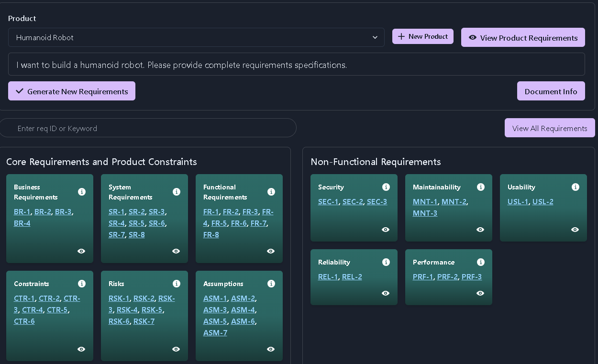Open requirement SR-1

[x=117, y=211]
